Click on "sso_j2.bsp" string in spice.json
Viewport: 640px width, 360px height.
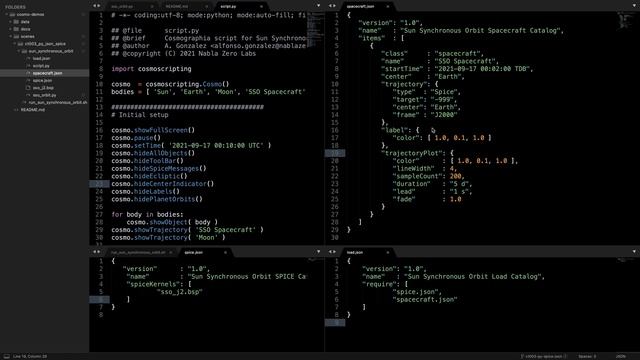tap(180, 292)
